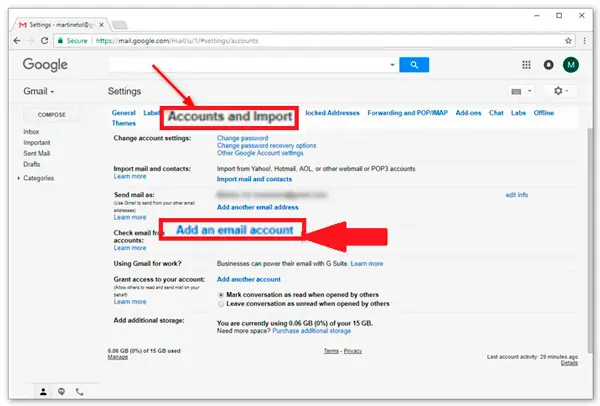The width and height of the screenshot is (600, 406).
Task: Open the Sent Mail folder
Action: [36, 153]
